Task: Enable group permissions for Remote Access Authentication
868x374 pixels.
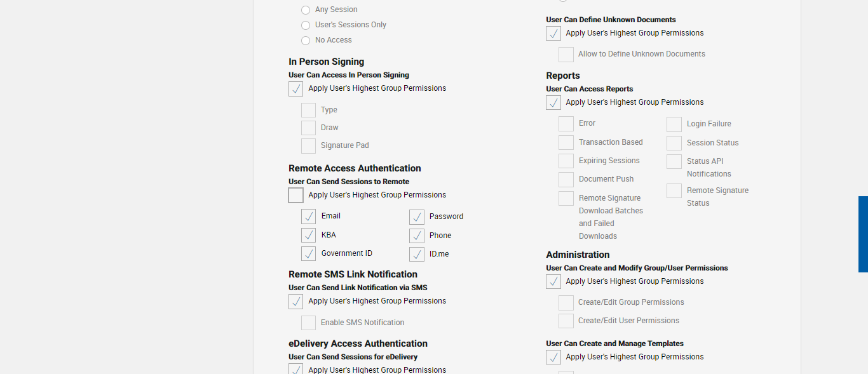Action: [x=296, y=196]
